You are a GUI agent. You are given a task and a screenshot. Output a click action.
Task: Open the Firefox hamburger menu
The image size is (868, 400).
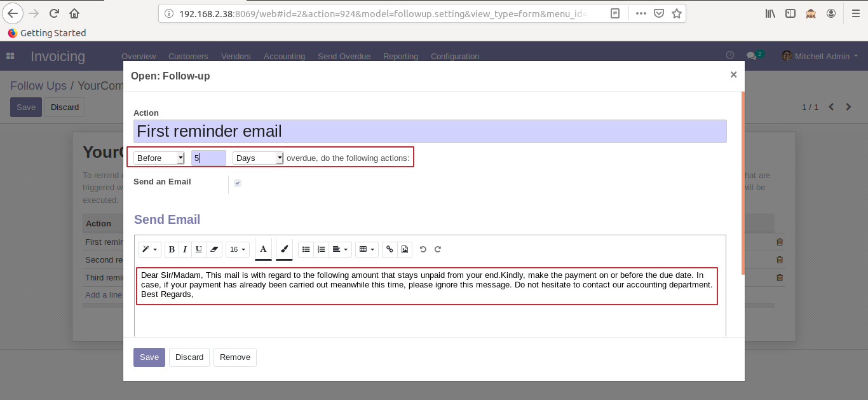(x=855, y=13)
